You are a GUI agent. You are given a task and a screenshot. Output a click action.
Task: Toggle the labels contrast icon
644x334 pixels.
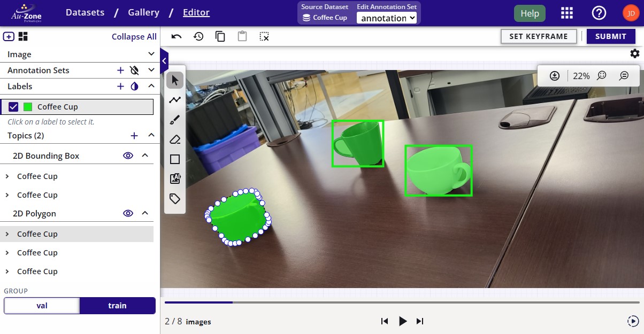(x=134, y=86)
